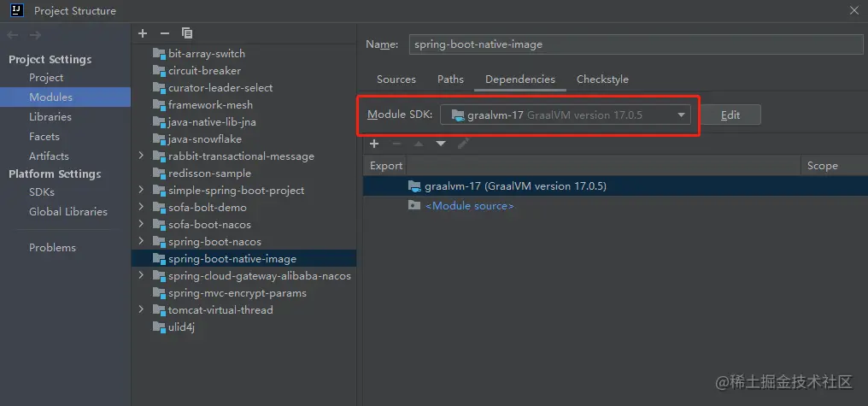Select the tomcat-virtual-thread module name

click(x=221, y=309)
